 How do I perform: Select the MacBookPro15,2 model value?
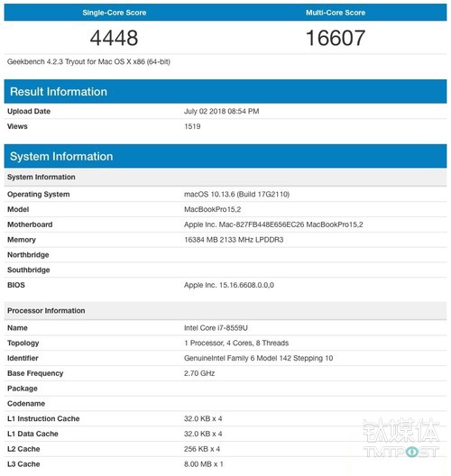pyautogui.click(x=213, y=209)
